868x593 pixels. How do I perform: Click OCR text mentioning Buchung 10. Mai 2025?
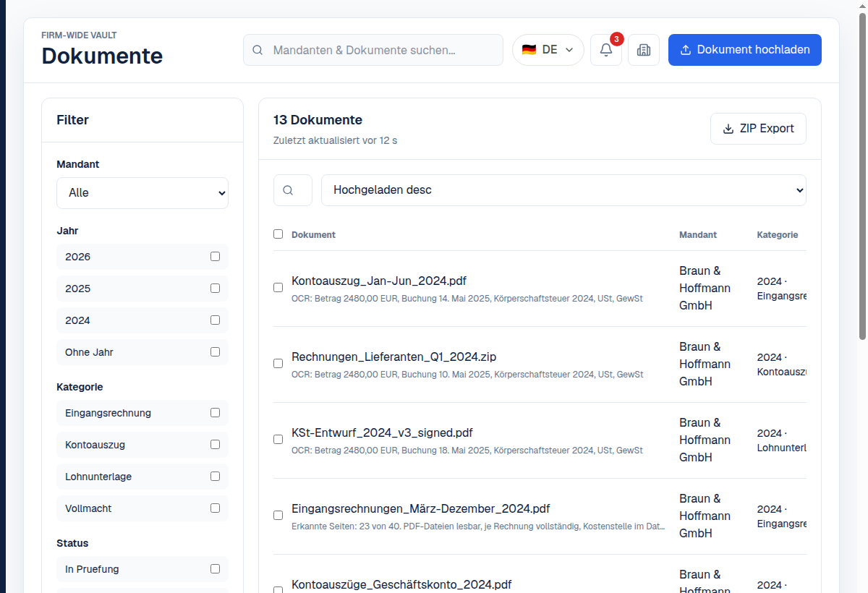tap(467, 375)
